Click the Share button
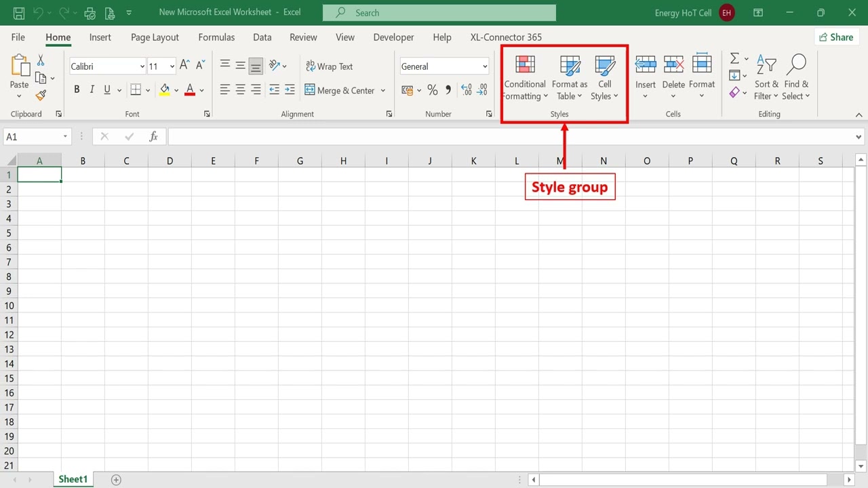The image size is (868, 488). click(836, 37)
